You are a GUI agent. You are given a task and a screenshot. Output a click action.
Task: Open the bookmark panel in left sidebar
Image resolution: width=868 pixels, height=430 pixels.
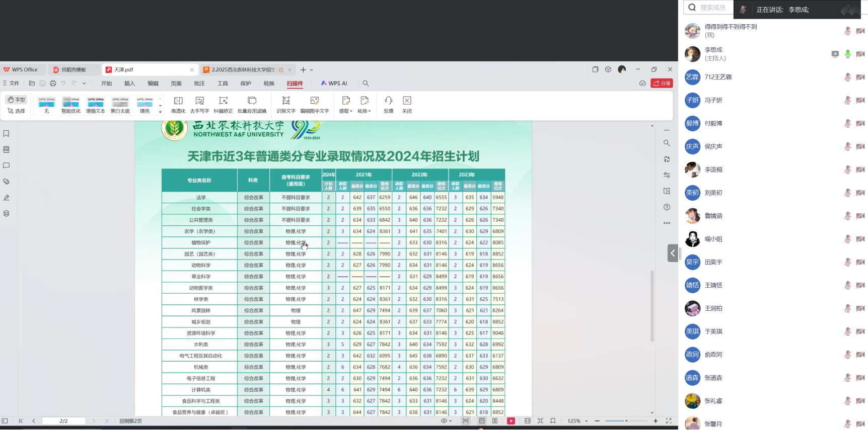click(7, 134)
